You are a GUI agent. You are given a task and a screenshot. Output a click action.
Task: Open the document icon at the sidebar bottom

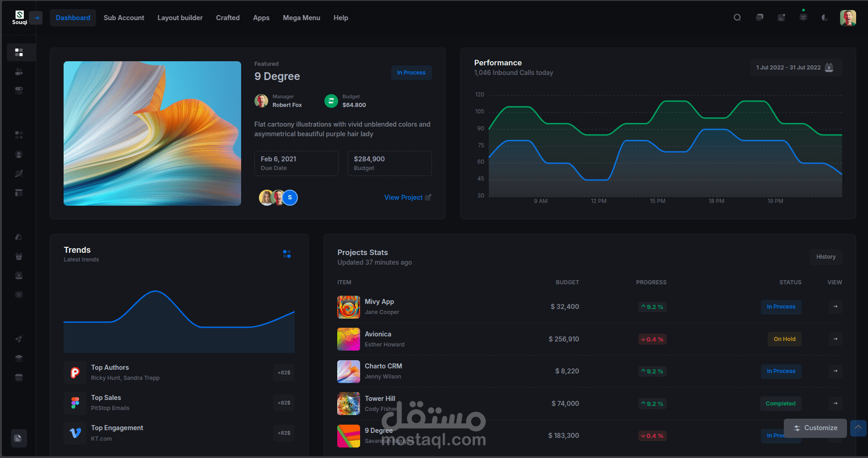pos(18,438)
